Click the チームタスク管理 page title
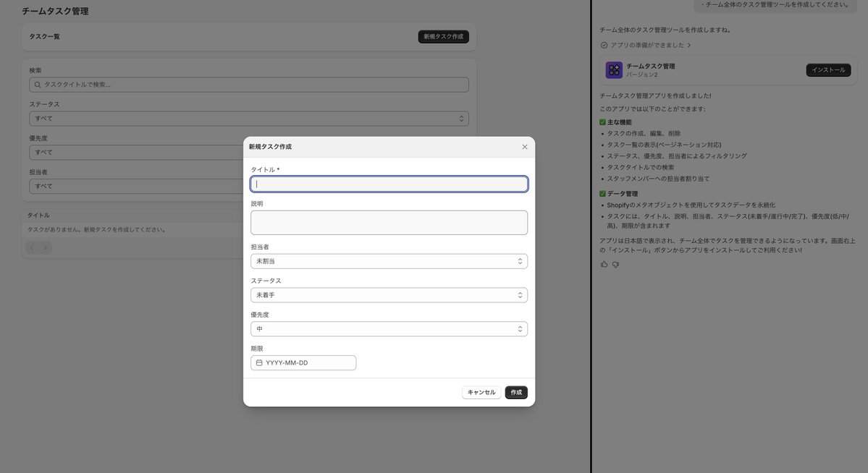868x473 pixels. tap(55, 11)
